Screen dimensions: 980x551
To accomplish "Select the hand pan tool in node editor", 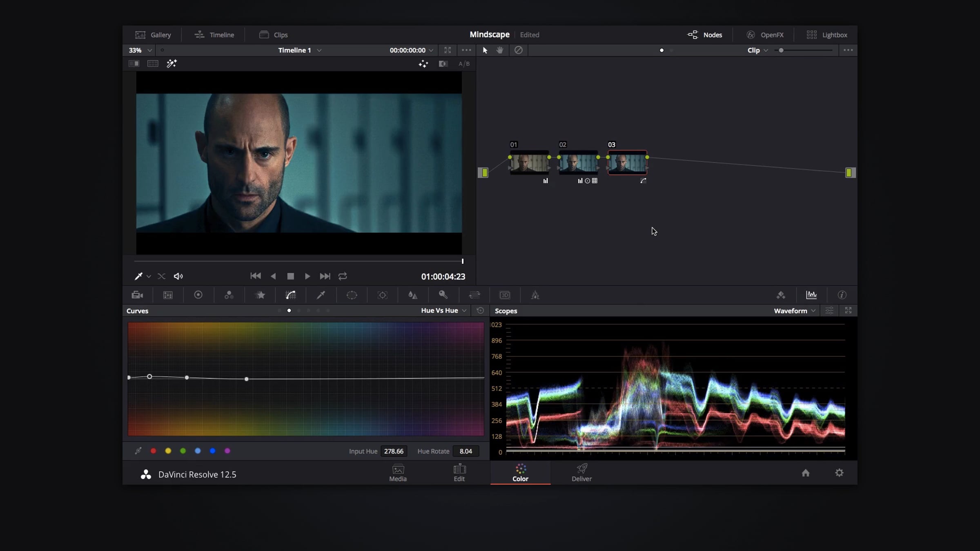I will 500,50.
